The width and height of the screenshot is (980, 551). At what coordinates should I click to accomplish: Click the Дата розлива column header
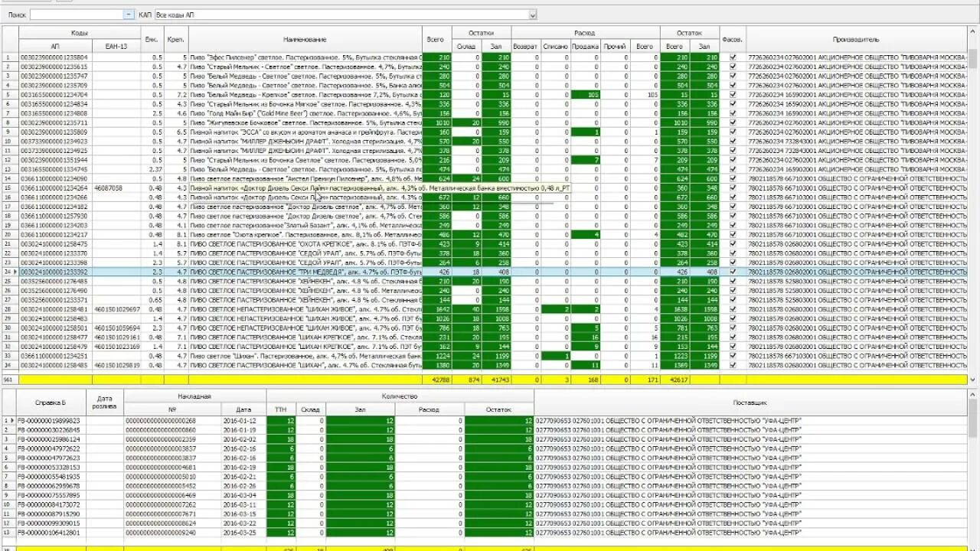click(105, 402)
